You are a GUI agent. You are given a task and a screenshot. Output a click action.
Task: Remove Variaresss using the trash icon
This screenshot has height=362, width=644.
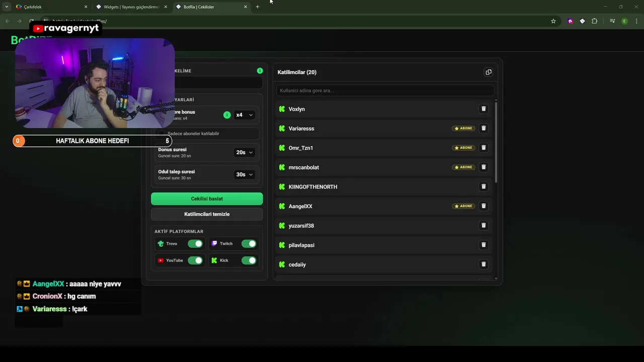[484, 128]
